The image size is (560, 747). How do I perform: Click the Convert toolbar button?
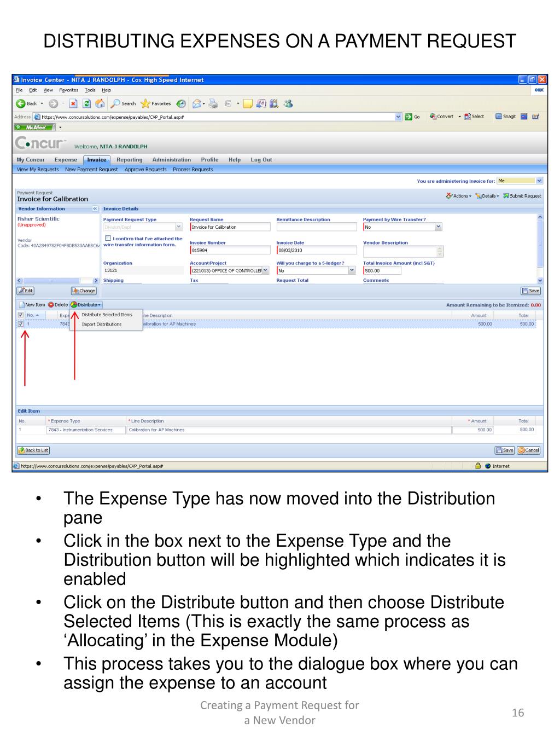pyautogui.click(x=442, y=117)
